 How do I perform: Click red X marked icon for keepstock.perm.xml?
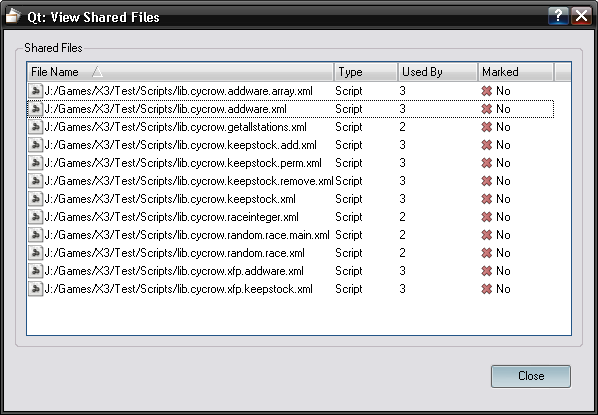click(487, 163)
